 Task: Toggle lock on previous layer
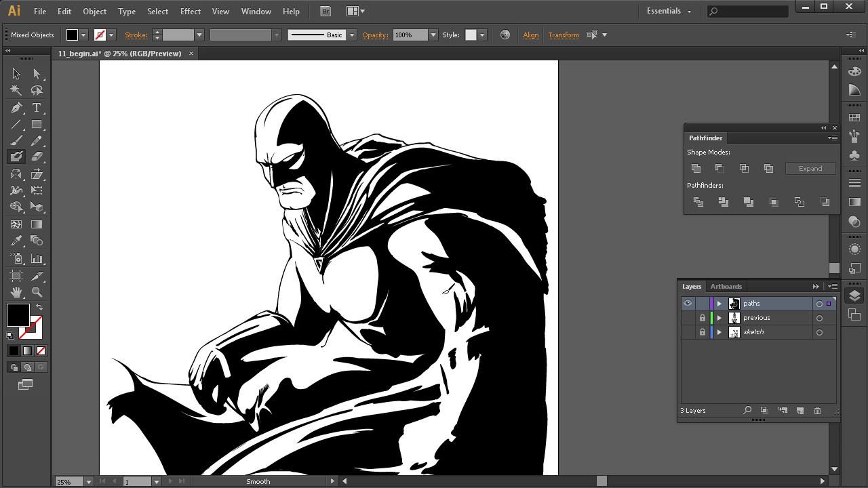[x=703, y=318]
